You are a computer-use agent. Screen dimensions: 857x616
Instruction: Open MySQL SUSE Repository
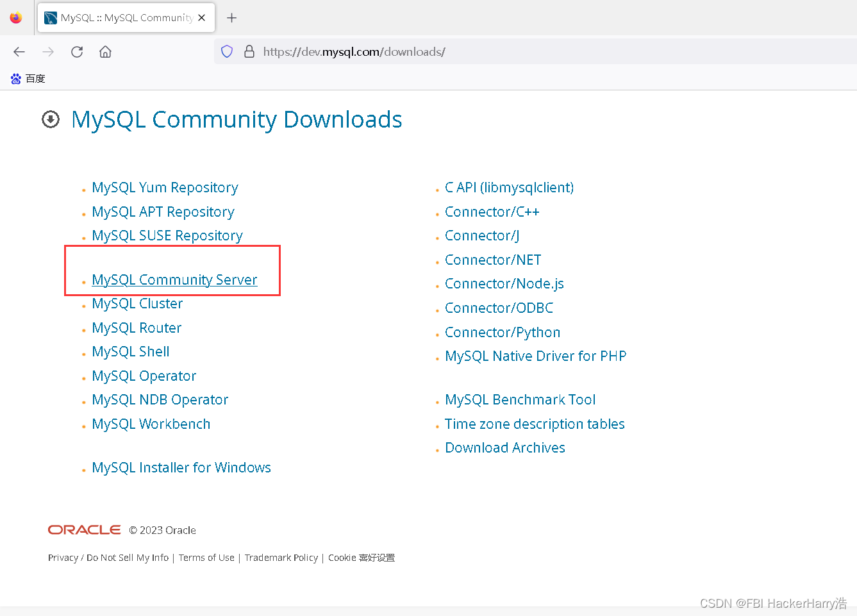pyautogui.click(x=167, y=236)
